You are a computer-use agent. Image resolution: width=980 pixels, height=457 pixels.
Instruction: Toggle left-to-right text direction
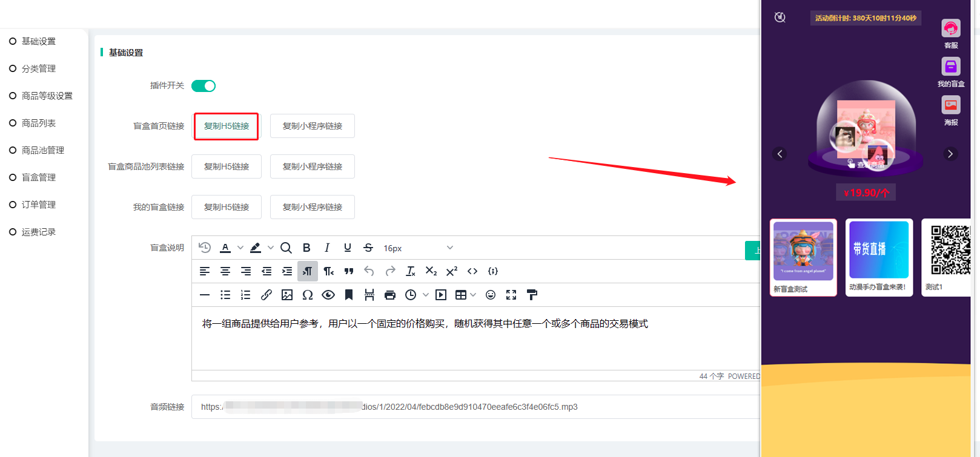click(308, 271)
